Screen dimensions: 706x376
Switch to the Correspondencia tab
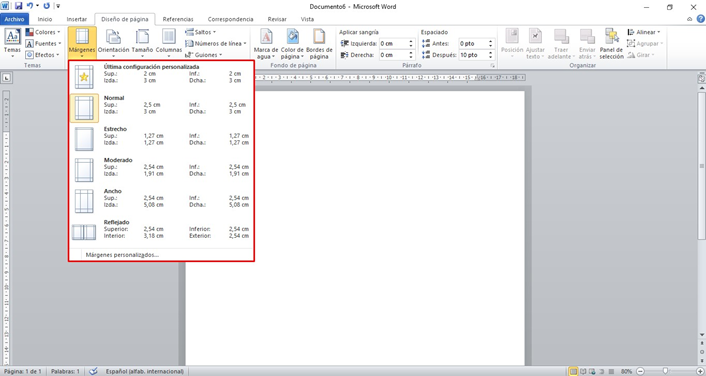click(231, 19)
